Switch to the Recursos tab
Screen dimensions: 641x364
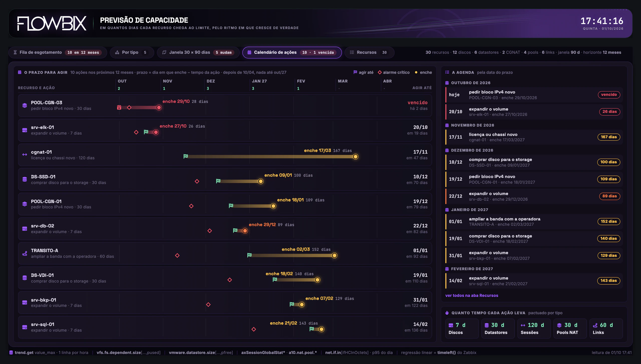coord(369,52)
